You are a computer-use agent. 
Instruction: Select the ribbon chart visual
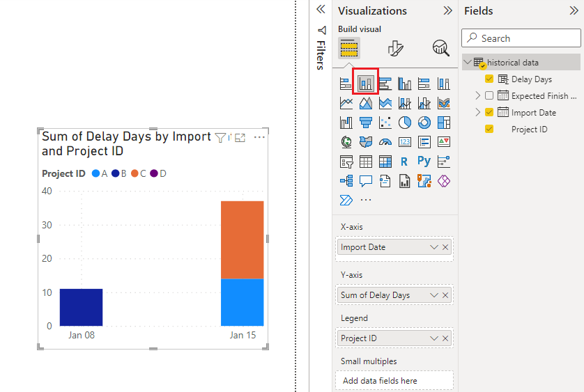click(444, 103)
